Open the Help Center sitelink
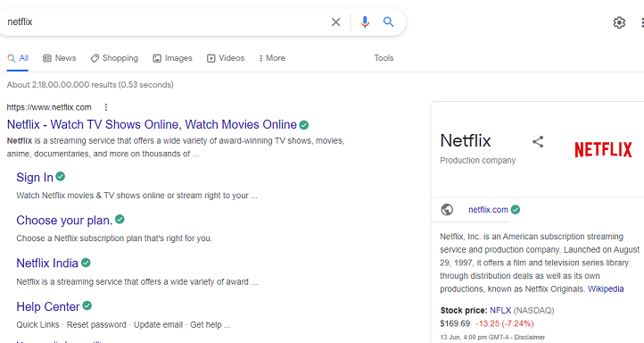The height and width of the screenshot is (343, 644). pyautogui.click(x=48, y=306)
